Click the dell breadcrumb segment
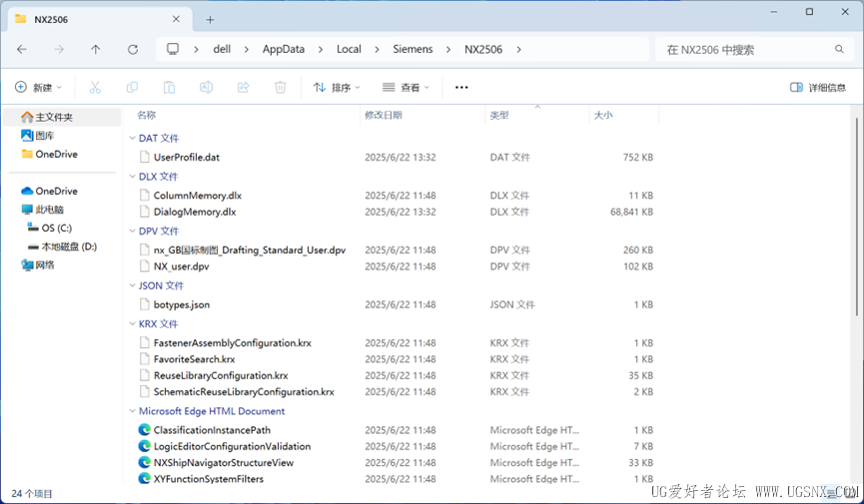Image resolution: width=864 pixels, height=504 pixels. [x=222, y=49]
